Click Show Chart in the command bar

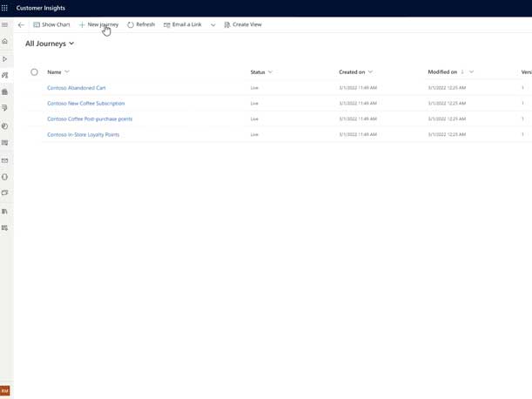click(51, 24)
